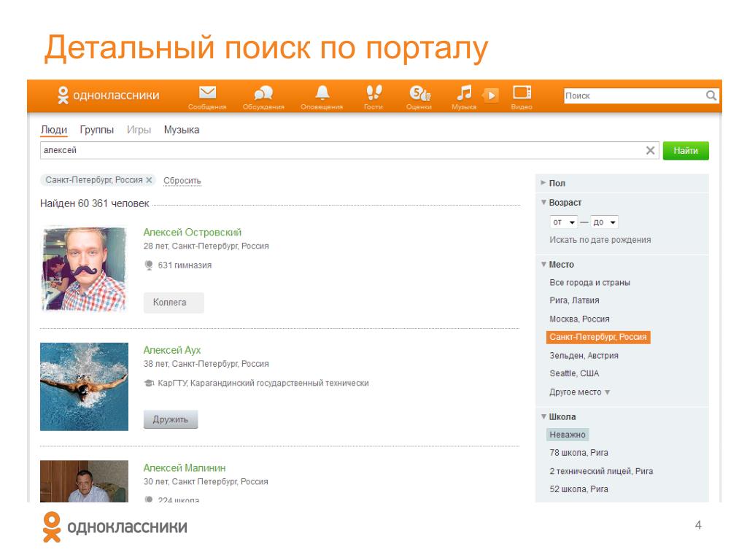
Task: Switch to the Музыка search tab
Action: [x=182, y=130]
